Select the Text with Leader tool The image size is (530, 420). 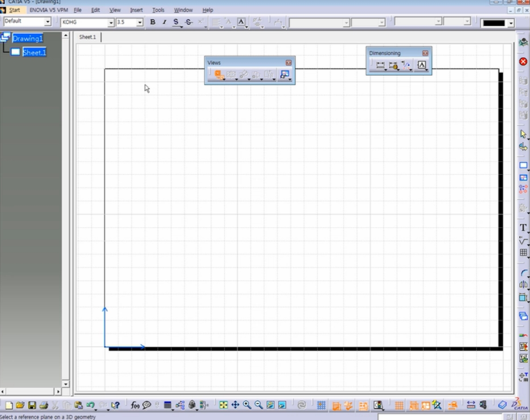tap(421, 65)
